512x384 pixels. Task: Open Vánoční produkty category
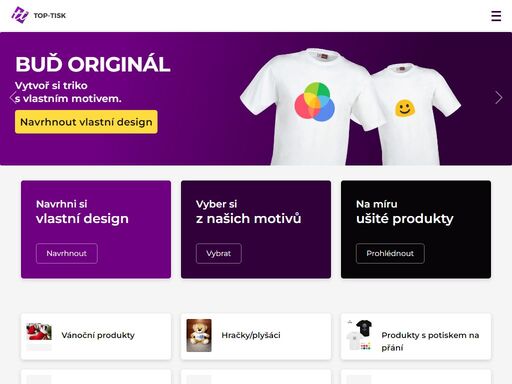coord(96,336)
